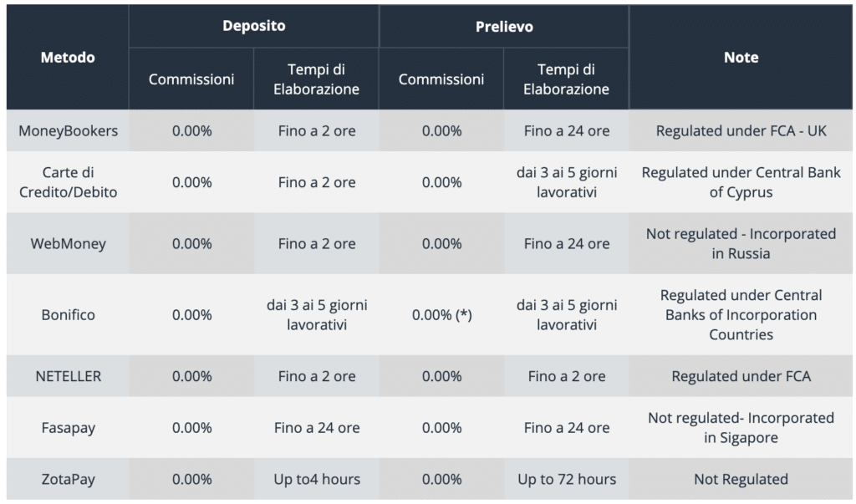This screenshot has width=856, height=504.
Task: Click the 0.00% (*) withdrawal commission cell
Action: click(441, 314)
